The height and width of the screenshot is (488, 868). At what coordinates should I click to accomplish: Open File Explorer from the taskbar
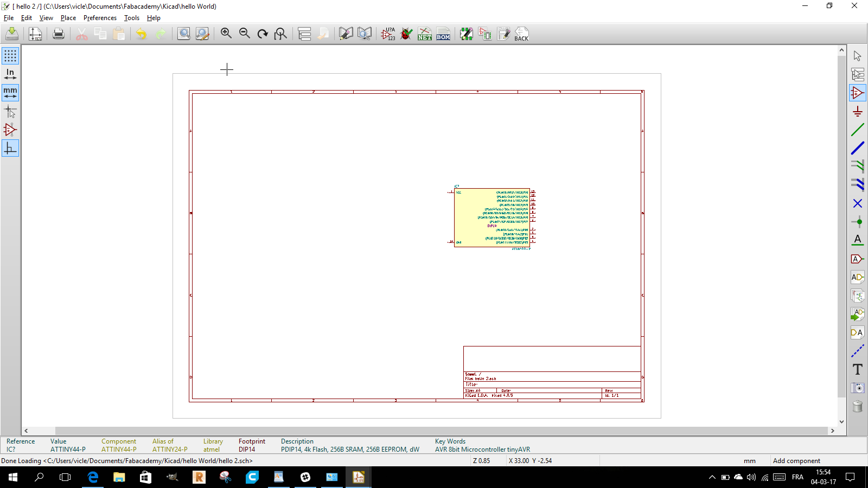point(119,477)
